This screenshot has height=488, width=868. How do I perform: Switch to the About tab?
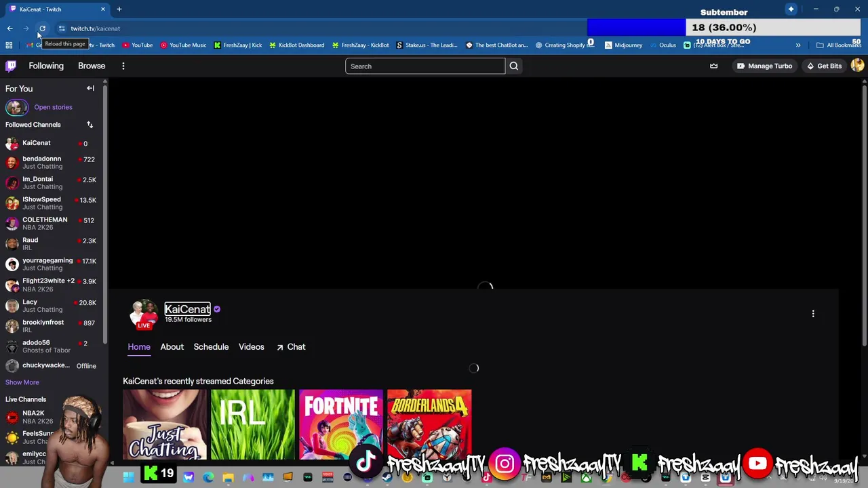(x=172, y=347)
